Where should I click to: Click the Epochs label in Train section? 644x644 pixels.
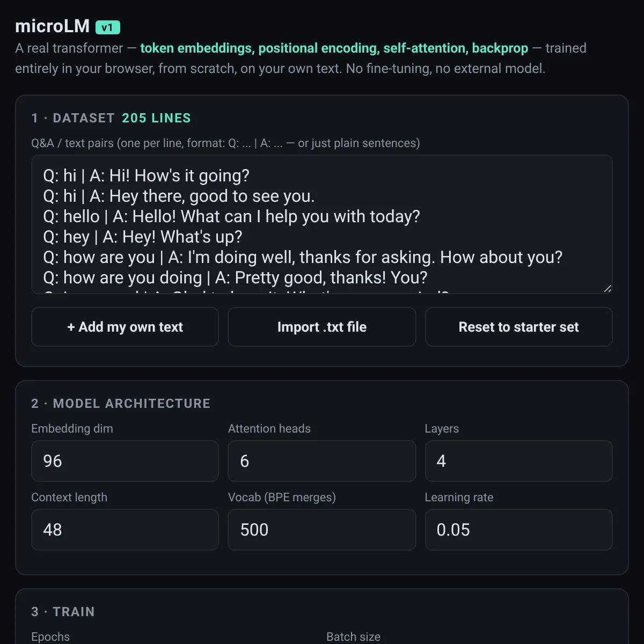click(x=50, y=637)
